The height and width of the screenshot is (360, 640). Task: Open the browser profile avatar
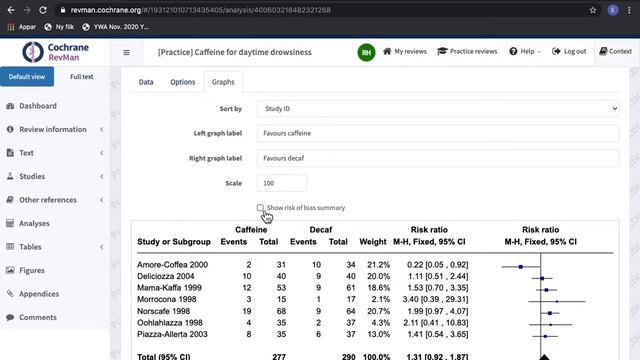(613, 10)
